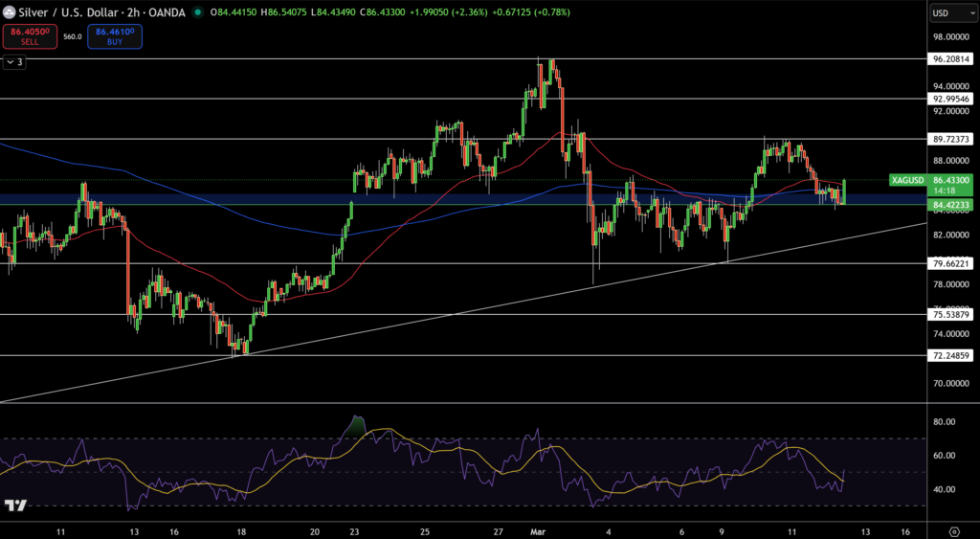Click the 72.24859 support line label

pyautogui.click(x=951, y=355)
